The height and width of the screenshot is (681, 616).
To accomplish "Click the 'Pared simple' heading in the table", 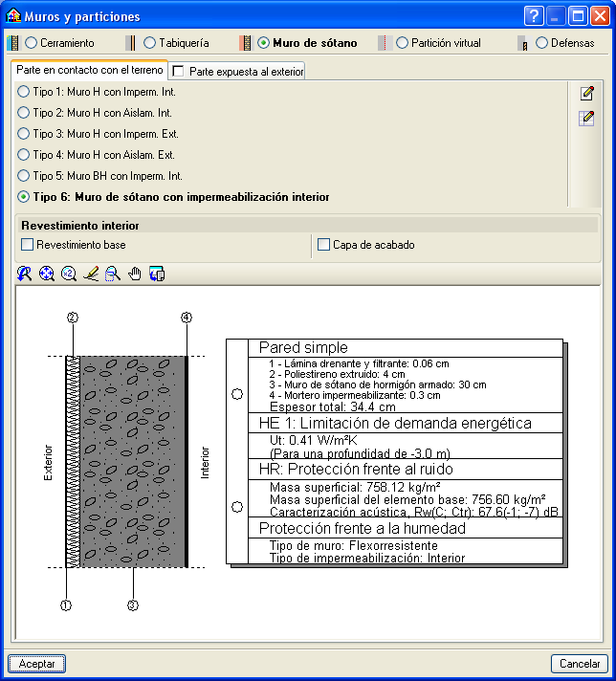I will [303, 347].
